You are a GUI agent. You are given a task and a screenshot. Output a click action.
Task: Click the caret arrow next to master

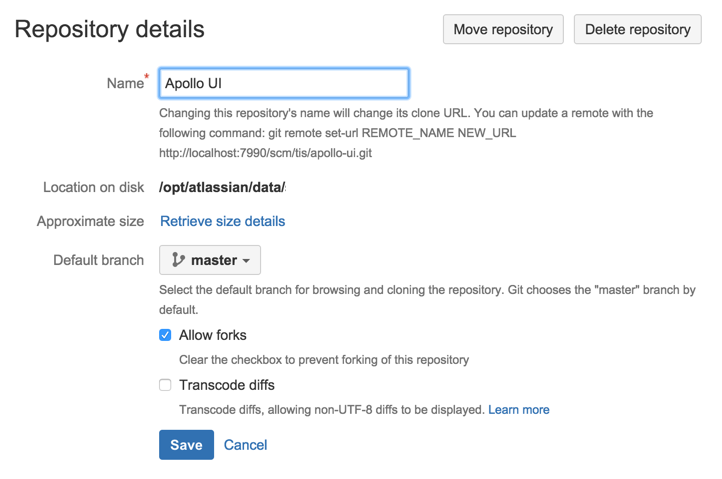(x=246, y=261)
